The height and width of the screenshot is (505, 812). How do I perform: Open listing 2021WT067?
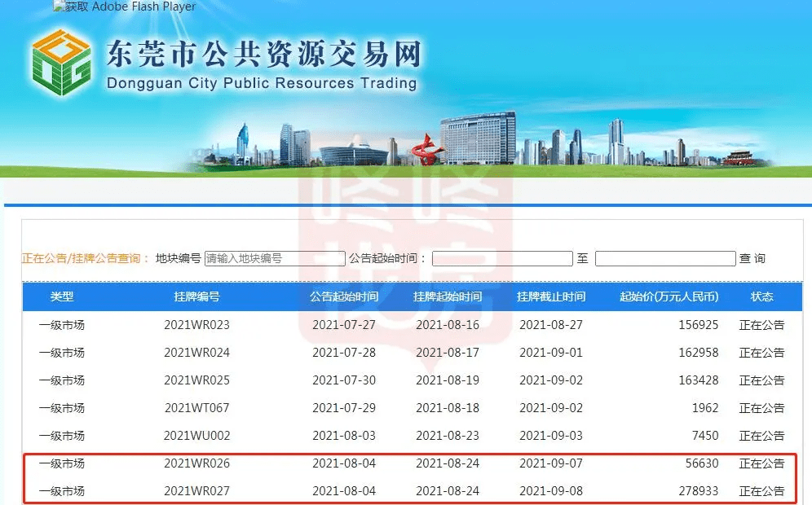point(196,408)
